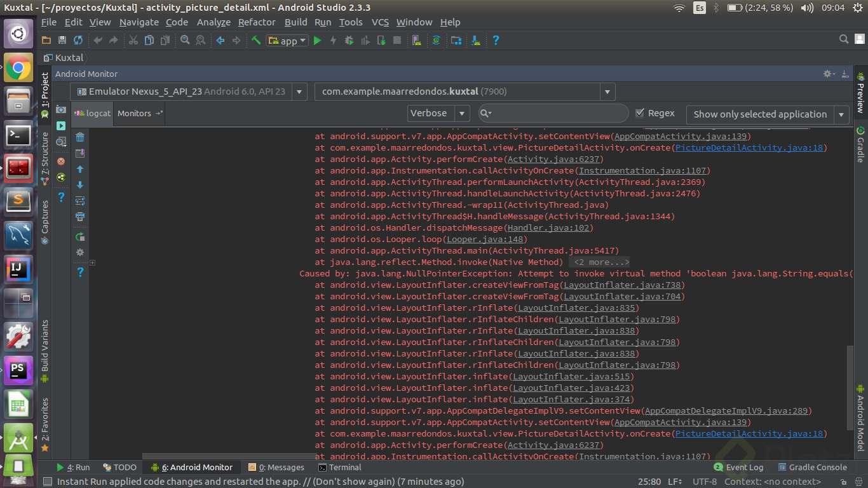Open the Verbose log level dropdown
This screenshot has width=868, height=488.
click(x=438, y=113)
